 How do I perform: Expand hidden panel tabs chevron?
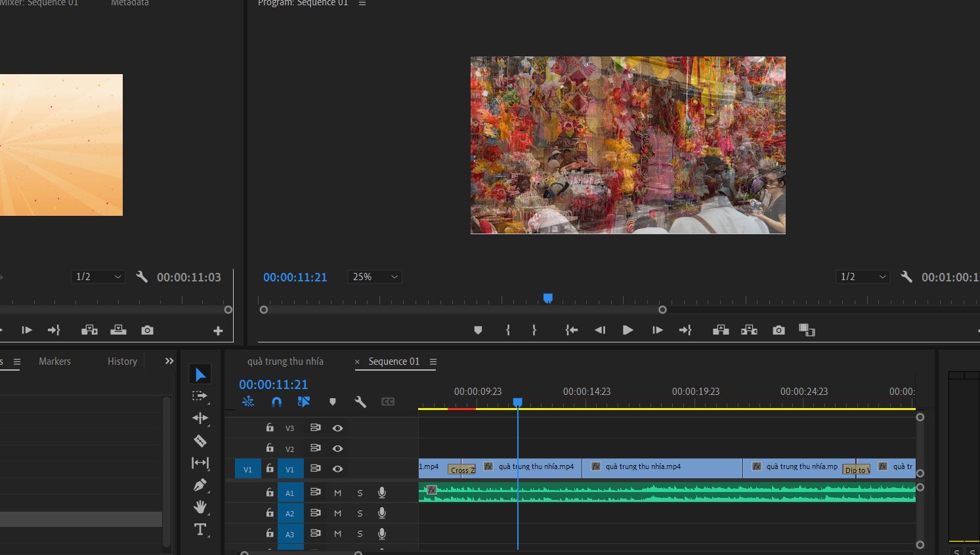point(169,361)
